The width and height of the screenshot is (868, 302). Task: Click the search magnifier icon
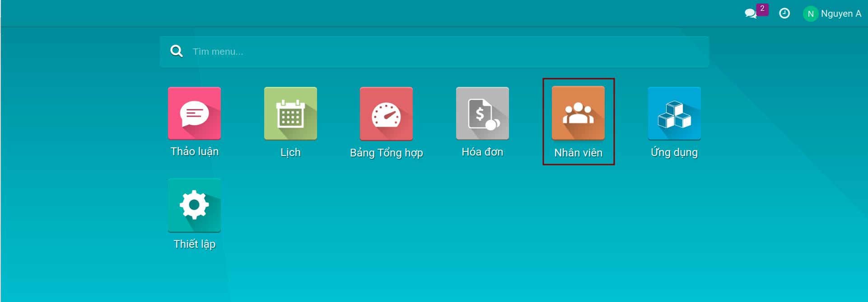pos(177,51)
